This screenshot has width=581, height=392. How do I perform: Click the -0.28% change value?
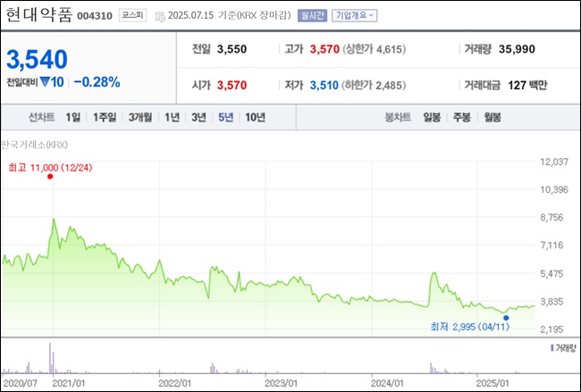(97, 82)
